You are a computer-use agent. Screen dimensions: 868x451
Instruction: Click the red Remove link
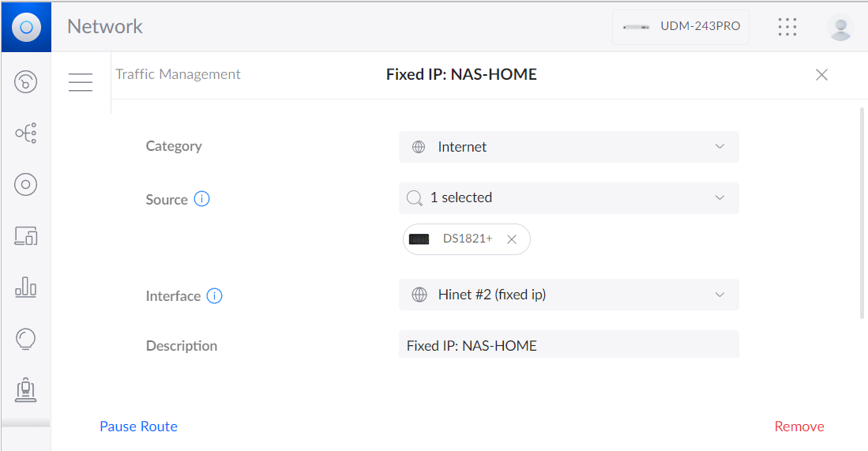tap(798, 427)
